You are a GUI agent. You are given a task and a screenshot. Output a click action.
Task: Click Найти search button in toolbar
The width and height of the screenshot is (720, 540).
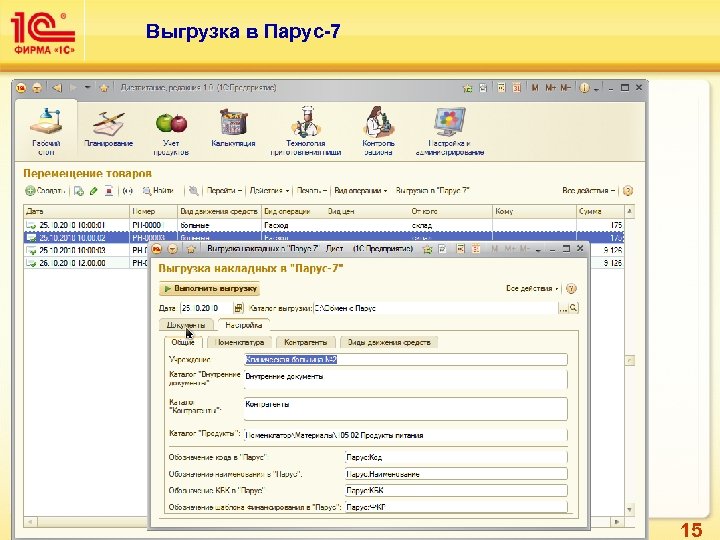158,191
